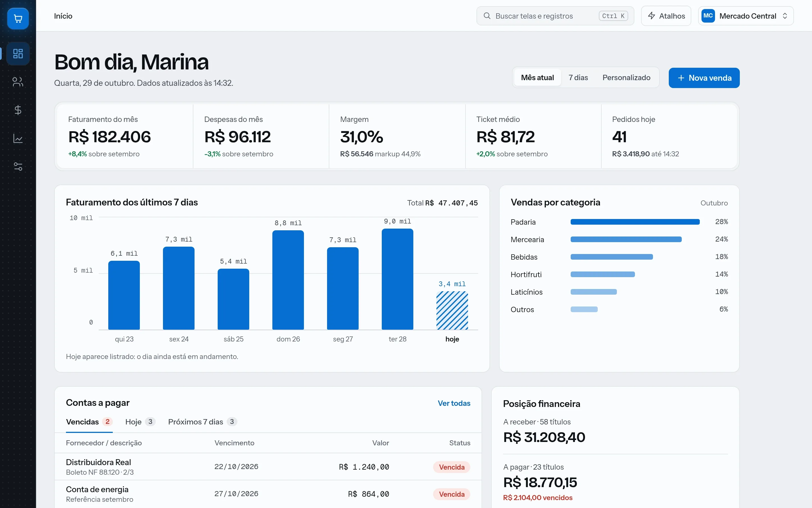The width and height of the screenshot is (812, 508).
Task: Click the Outros category progress bar
Action: pyautogui.click(x=584, y=309)
